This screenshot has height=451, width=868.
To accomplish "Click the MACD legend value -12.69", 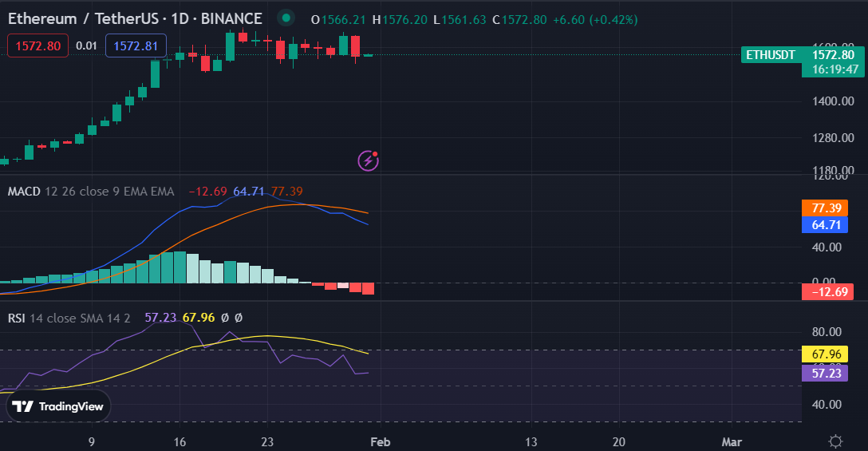I will (207, 191).
